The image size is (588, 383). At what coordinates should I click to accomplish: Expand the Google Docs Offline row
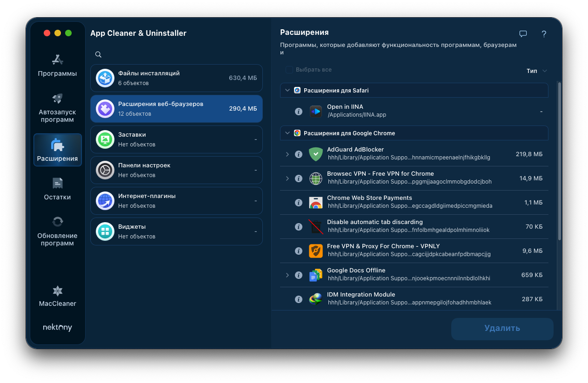(287, 275)
